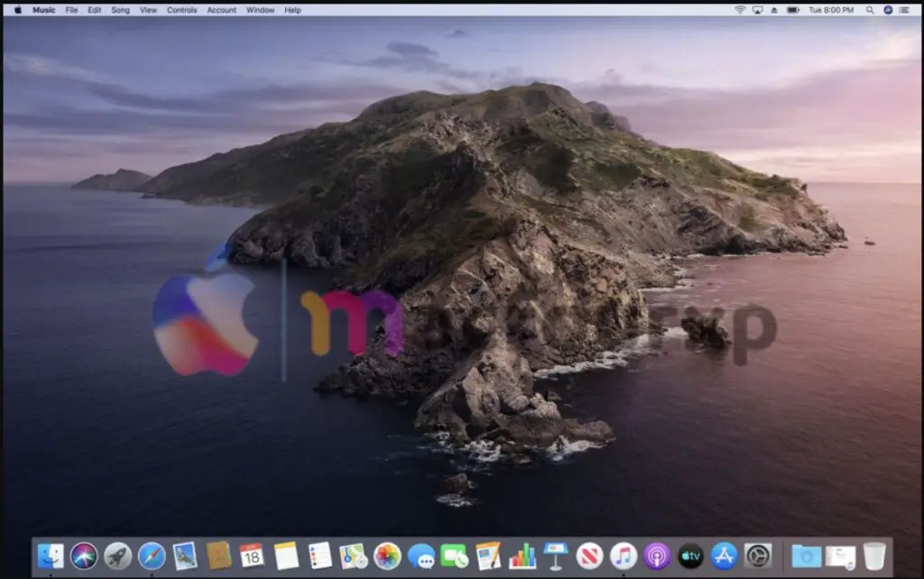Open the Song menu

[120, 10]
